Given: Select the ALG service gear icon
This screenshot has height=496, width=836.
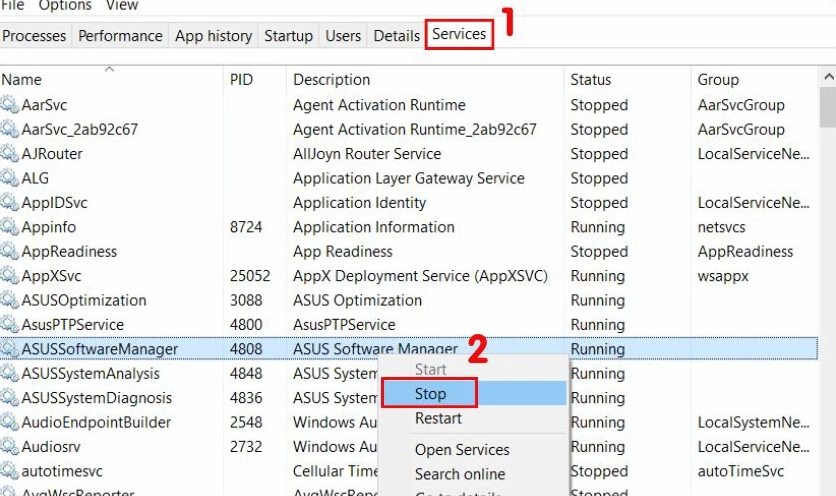Looking at the screenshot, I should point(10,178).
